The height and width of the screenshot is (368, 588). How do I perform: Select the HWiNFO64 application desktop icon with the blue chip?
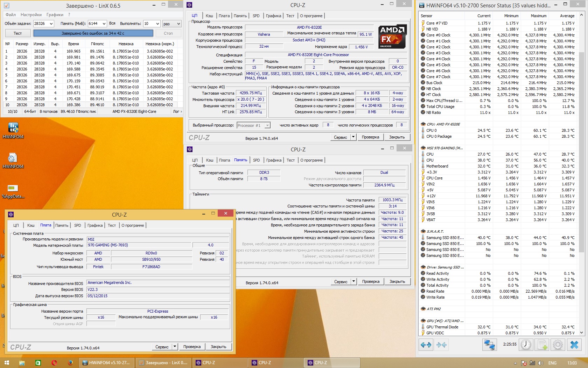click(x=13, y=130)
